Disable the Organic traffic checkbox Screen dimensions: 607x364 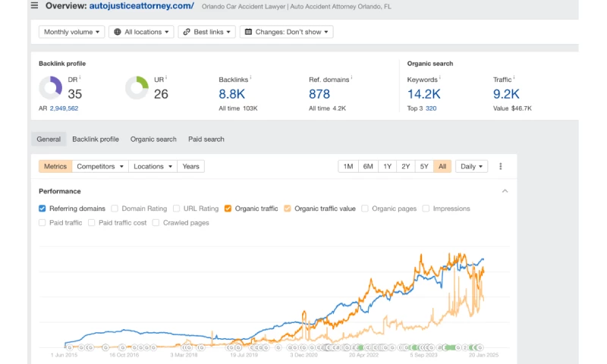[x=228, y=209]
